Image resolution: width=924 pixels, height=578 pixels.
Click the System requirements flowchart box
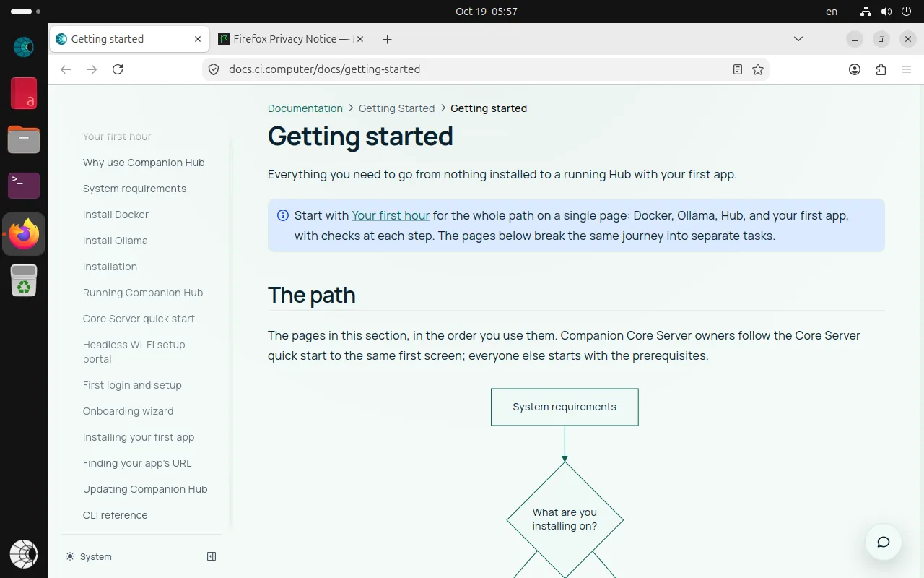coord(565,407)
